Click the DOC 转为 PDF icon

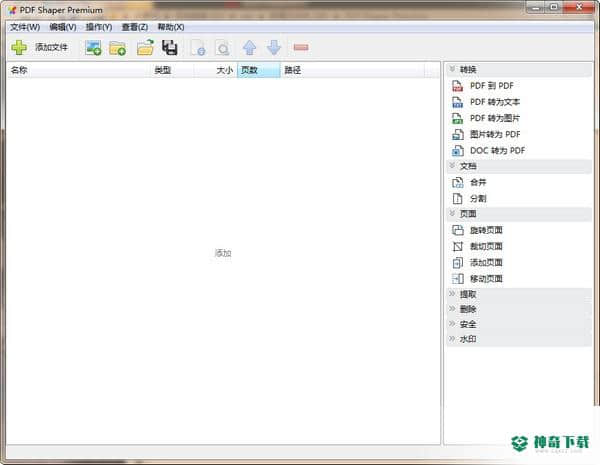pyautogui.click(x=458, y=151)
